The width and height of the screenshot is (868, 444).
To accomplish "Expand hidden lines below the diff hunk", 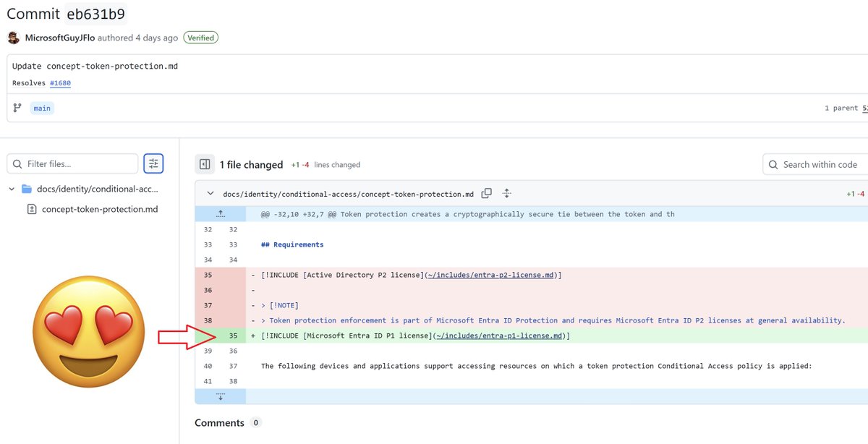I will (x=221, y=396).
